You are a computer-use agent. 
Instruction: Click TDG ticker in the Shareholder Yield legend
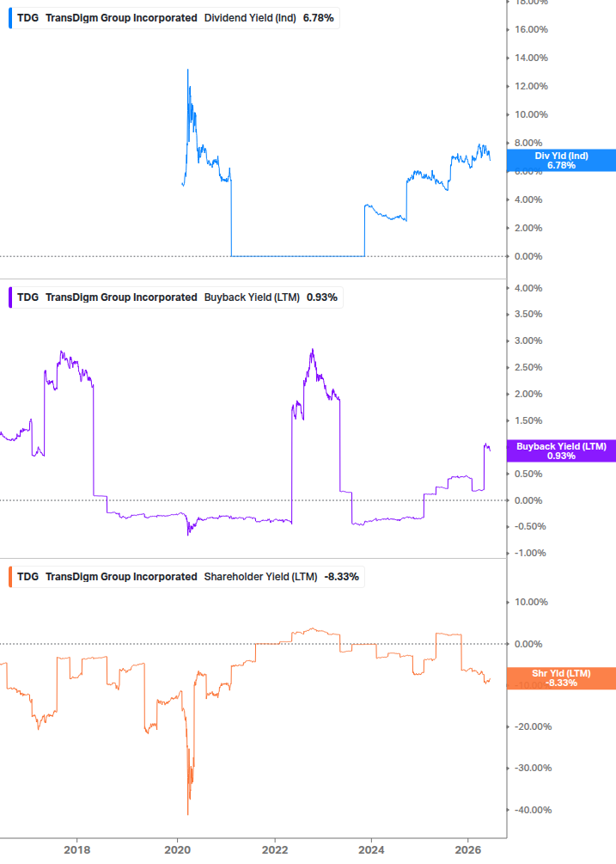pyautogui.click(x=28, y=577)
